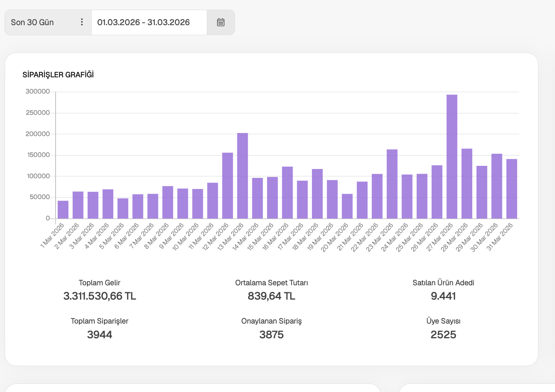
Task: Click the SİPARİŞLER GRAFİĞİ heading
Action: (x=58, y=75)
